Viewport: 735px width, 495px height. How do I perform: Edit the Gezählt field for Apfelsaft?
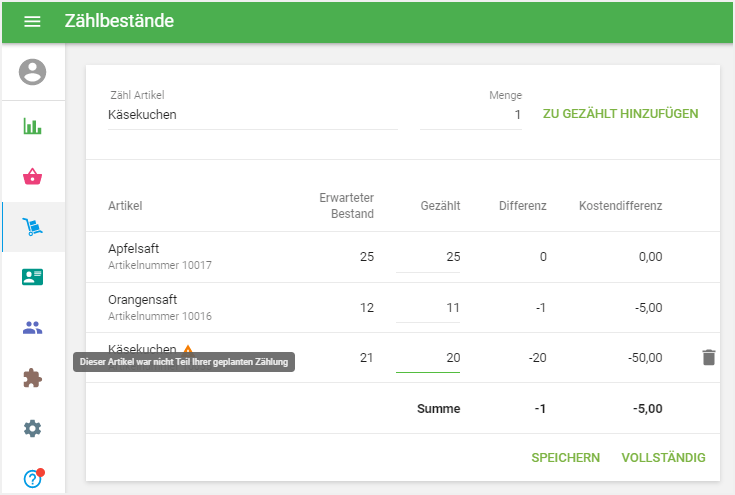[x=429, y=257]
